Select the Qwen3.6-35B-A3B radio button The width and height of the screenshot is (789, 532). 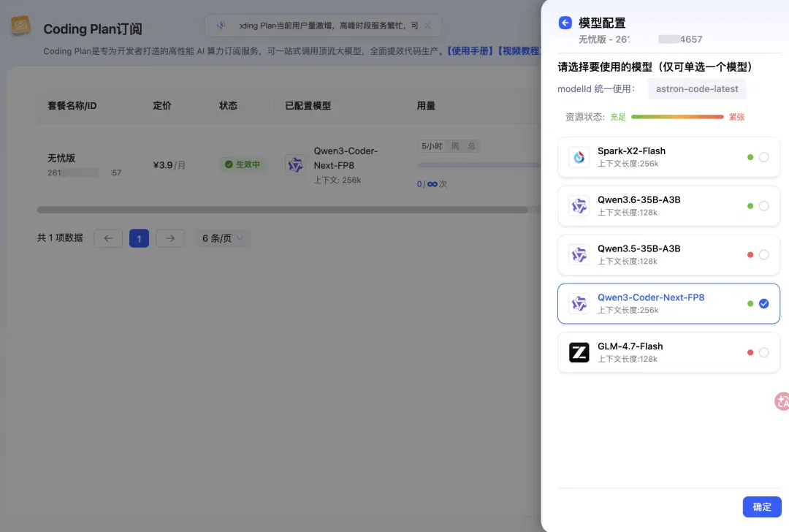pyautogui.click(x=764, y=206)
